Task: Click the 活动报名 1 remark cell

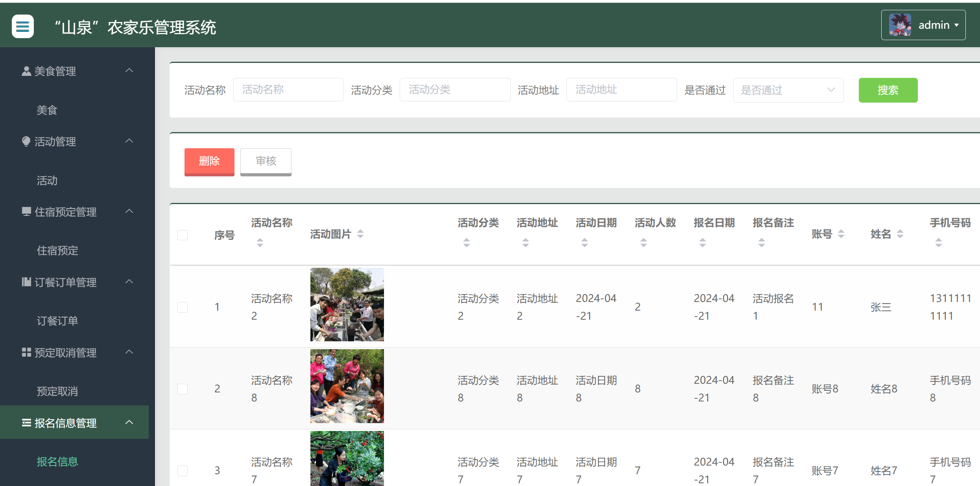Action: (x=773, y=307)
